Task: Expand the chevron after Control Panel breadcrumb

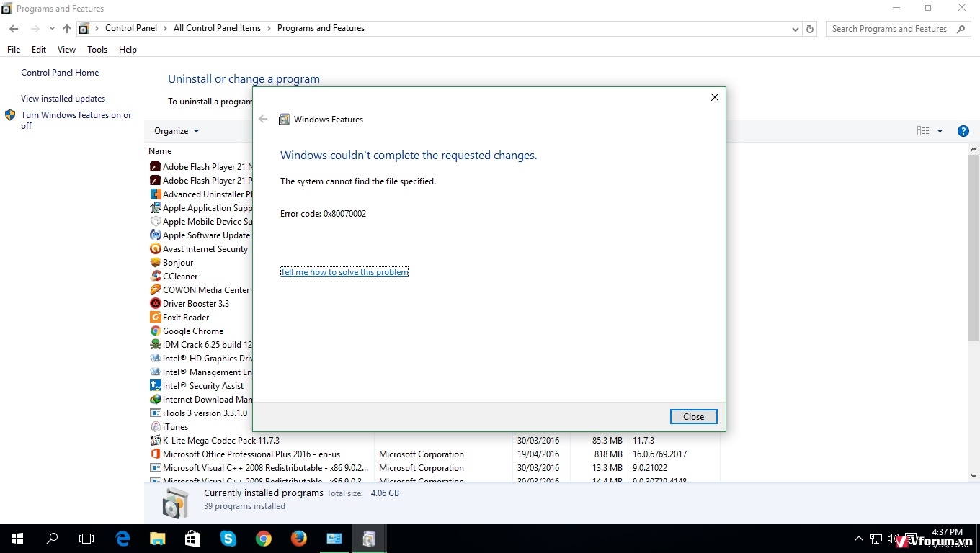Action: 166,29
